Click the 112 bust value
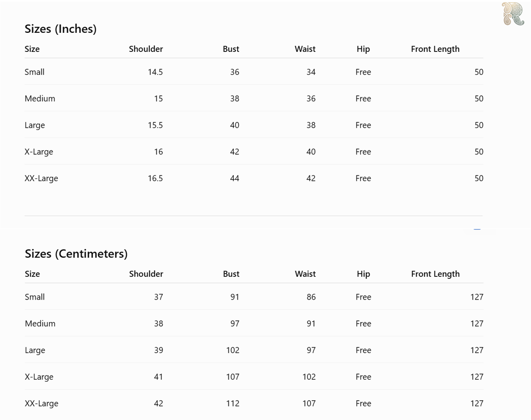The width and height of the screenshot is (531, 420). 233,404
